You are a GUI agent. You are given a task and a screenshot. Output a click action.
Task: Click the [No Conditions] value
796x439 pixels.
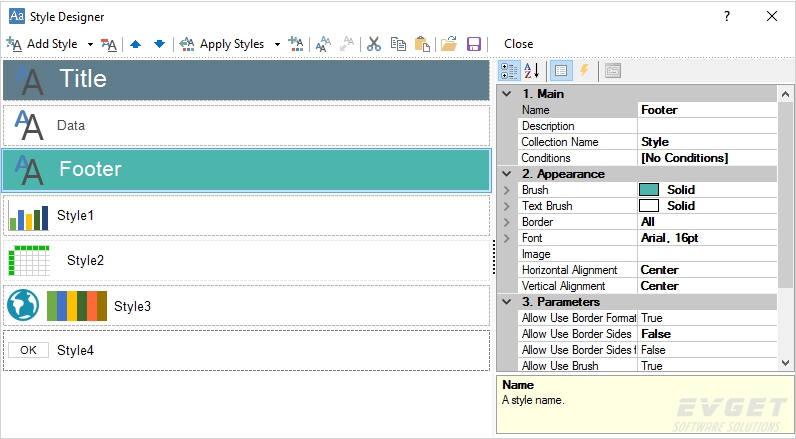(x=707, y=158)
